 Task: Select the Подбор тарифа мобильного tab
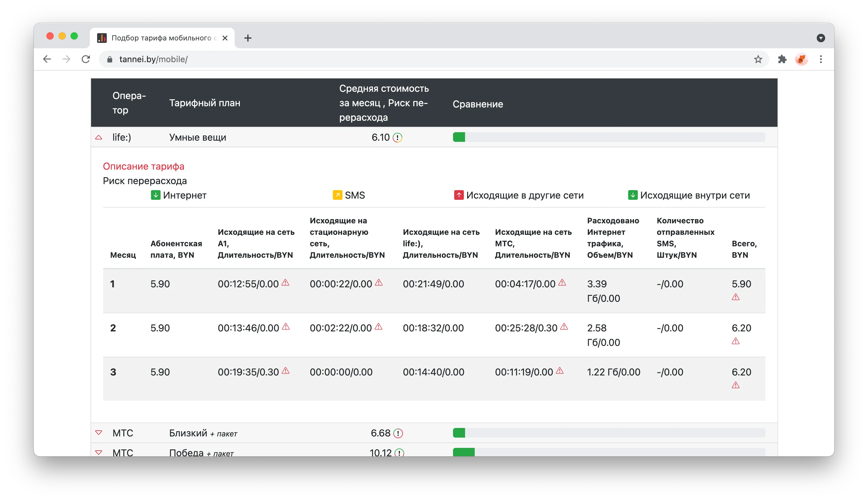[x=162, y=38]
